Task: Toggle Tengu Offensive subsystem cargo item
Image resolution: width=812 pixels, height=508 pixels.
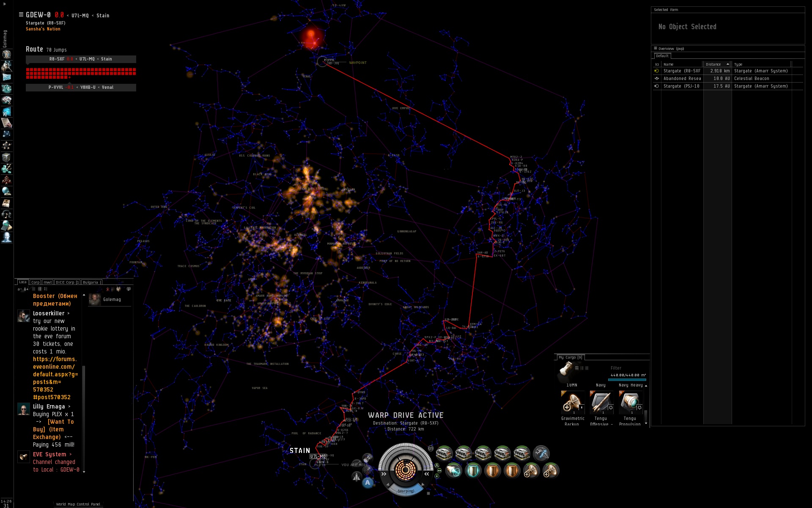Action: click(x=601, y=403)
